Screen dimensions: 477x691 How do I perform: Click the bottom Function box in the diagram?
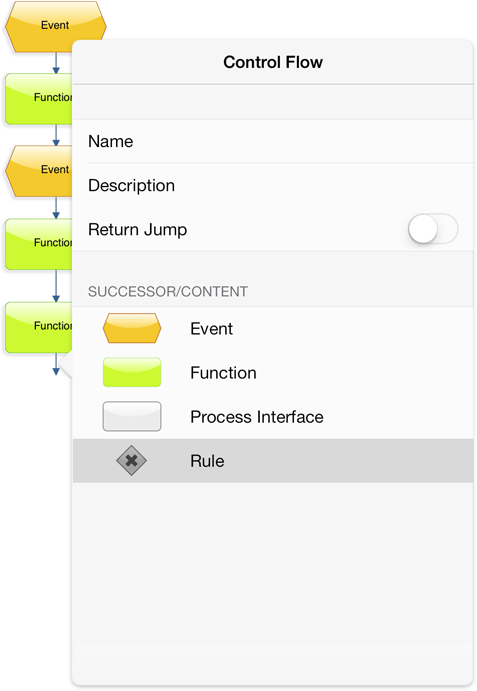point(39,327)
